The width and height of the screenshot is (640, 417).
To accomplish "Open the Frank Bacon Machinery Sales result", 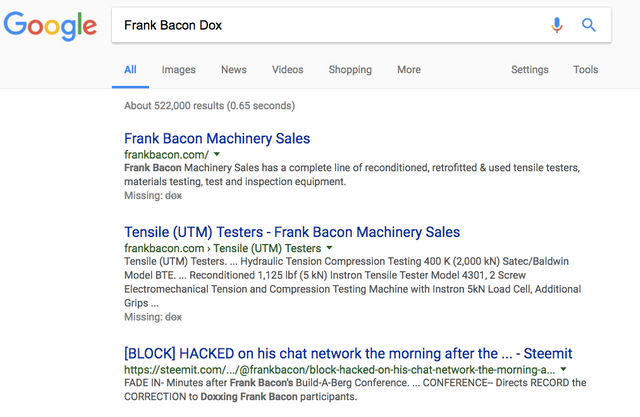I will click(x=217, y=139).
